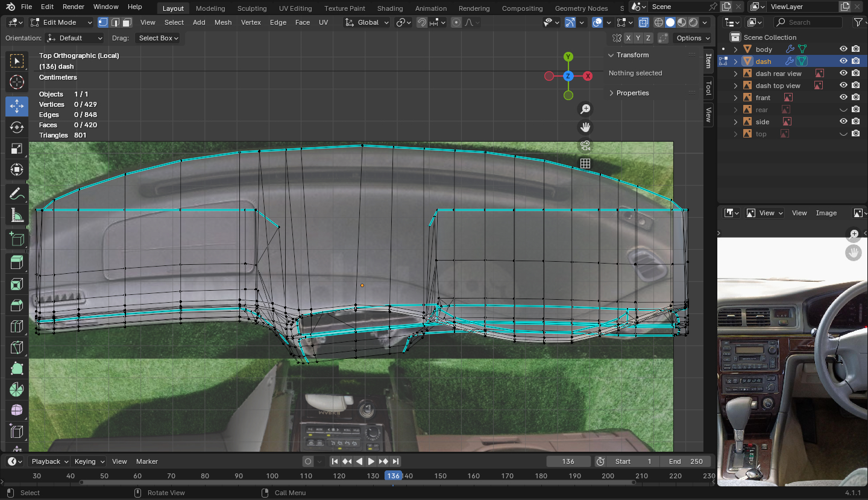
Task: Pick the Measure ruler tool
Action: (17, 215)
